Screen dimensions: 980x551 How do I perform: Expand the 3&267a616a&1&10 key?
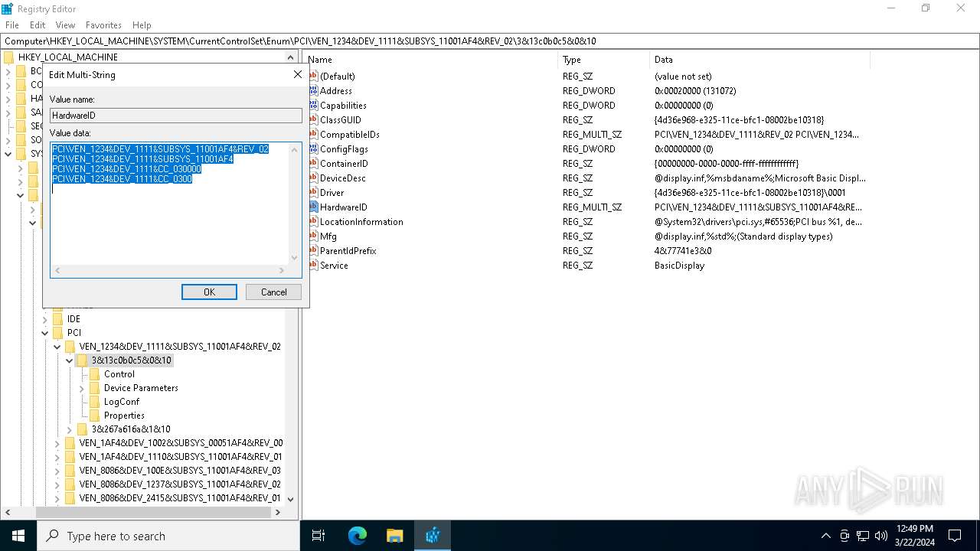coord(70,429)
